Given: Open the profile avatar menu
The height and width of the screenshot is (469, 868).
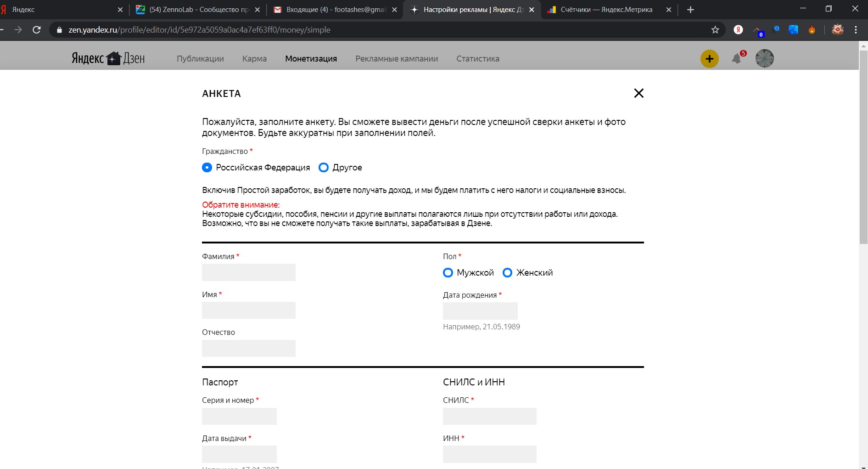Looking at the screenshot, I should pos(764,59).
